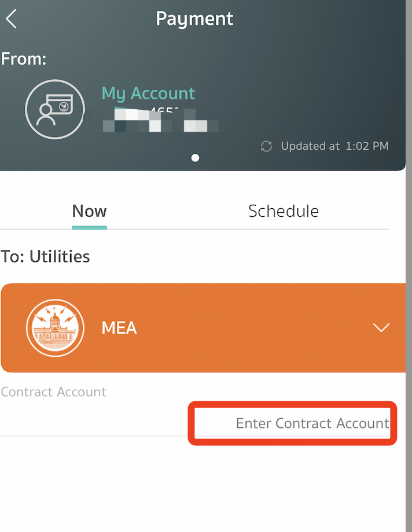This screenshot has width=412, height=532.
Task: Tap the MEA biller name
Action: pos(119,328)
